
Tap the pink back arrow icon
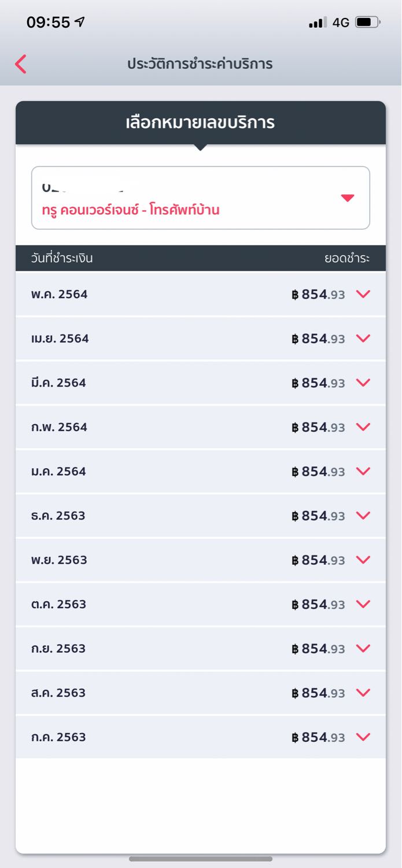click(21, 64)
